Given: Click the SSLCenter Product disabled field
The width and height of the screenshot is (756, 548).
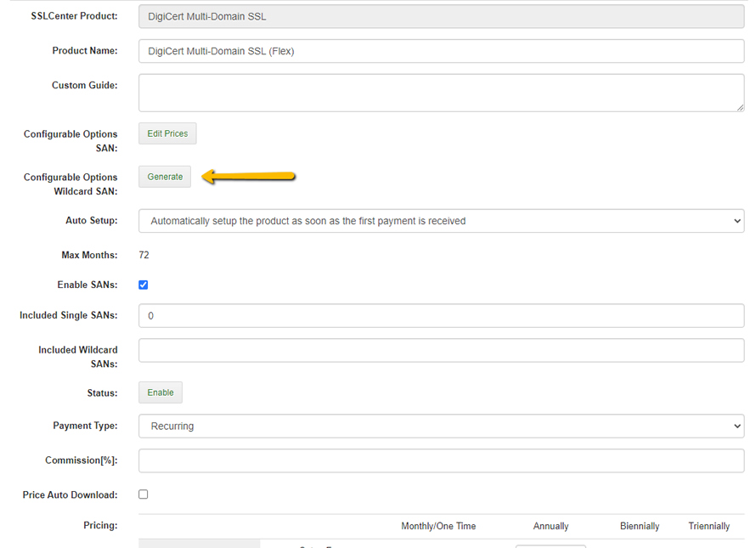Looking at the screenshot, I should coord(441,16).
